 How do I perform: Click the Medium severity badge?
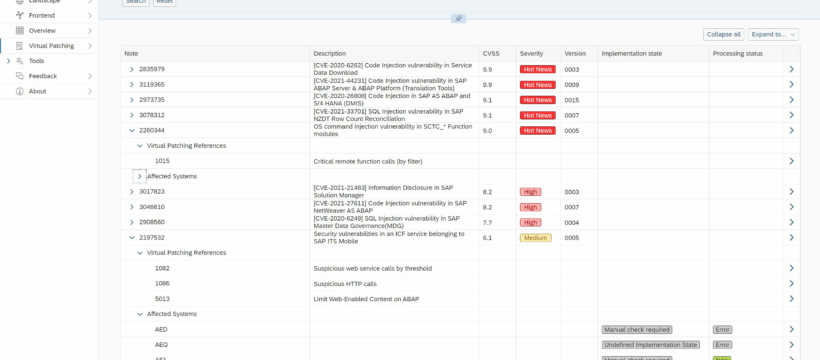[x=536, y=238]
